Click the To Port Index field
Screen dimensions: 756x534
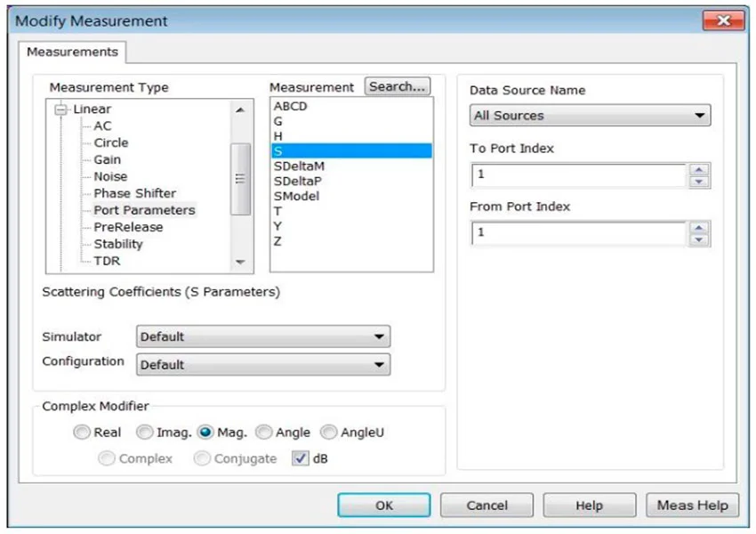(x=578, y=175)
